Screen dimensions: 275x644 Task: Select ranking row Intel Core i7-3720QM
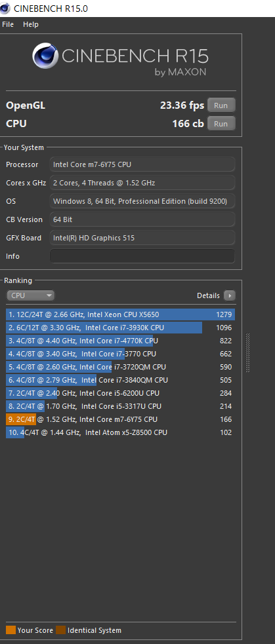coord(121,367)
